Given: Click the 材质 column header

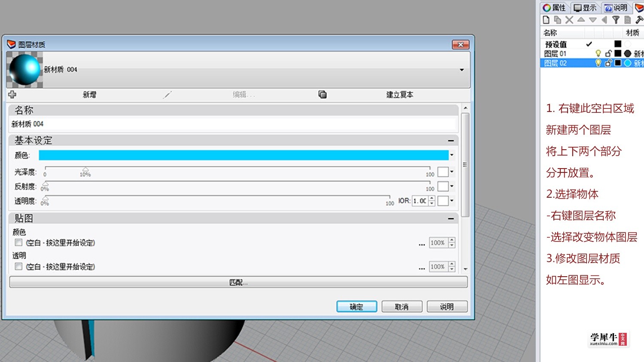Looking at the screenshot, I should 632,33.
